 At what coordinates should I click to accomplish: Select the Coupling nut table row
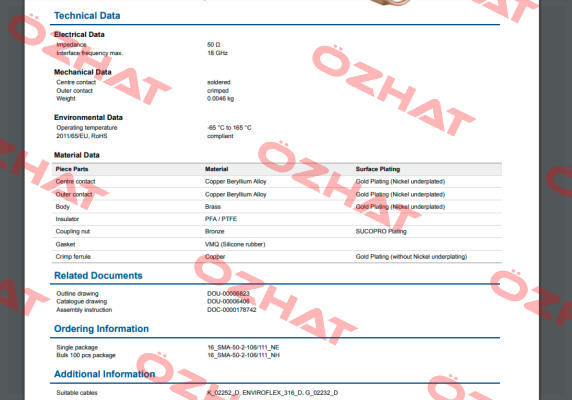coord(277,232)
